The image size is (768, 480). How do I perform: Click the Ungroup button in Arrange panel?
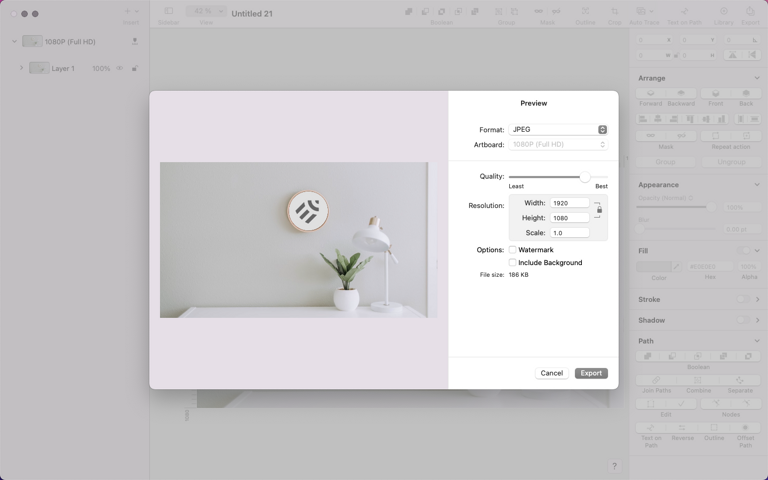coord(731,162)
